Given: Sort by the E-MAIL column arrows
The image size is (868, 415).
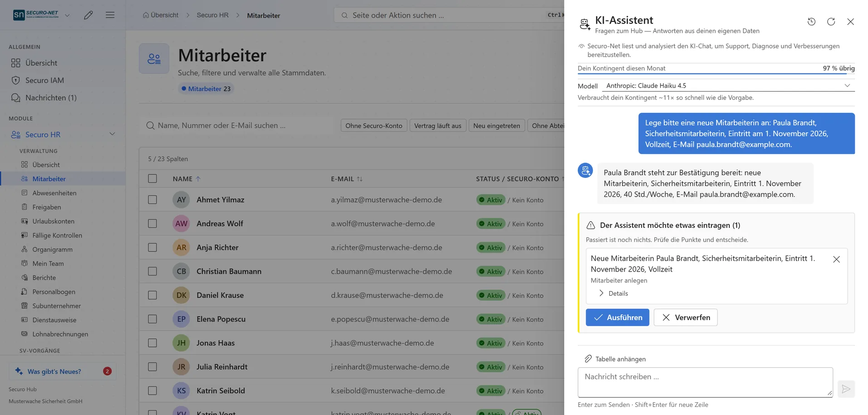Looking at the screenshot, I should click(x=360, y=179).
